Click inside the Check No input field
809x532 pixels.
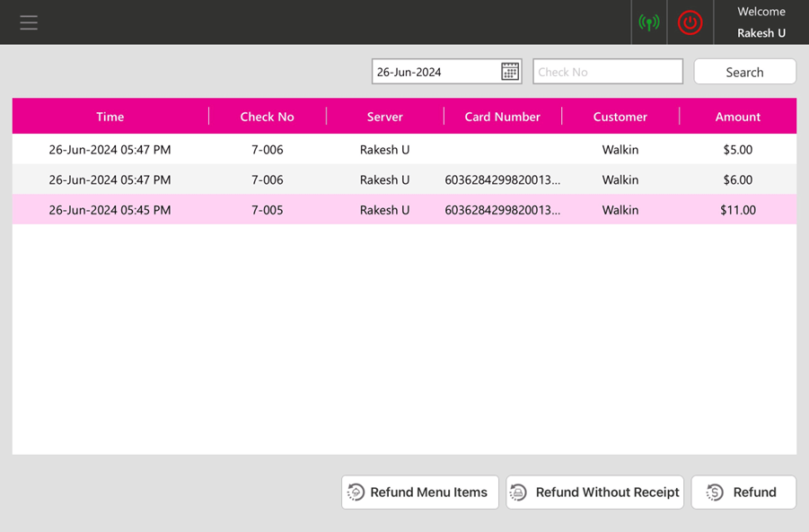point(608,72)
